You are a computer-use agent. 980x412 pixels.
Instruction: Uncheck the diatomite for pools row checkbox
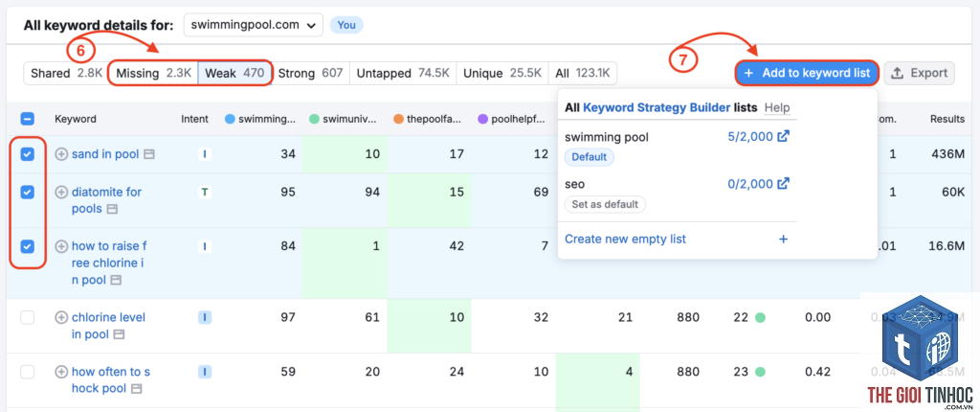point(28,193)
